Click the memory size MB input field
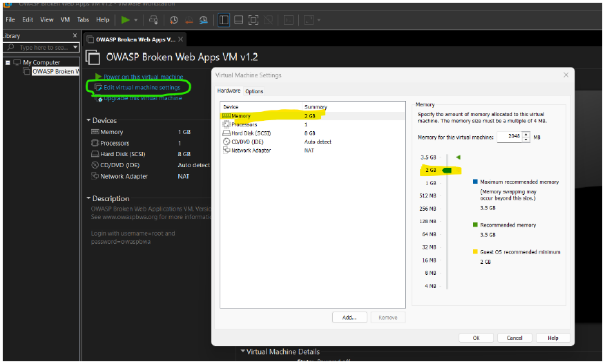 (510, 137)
